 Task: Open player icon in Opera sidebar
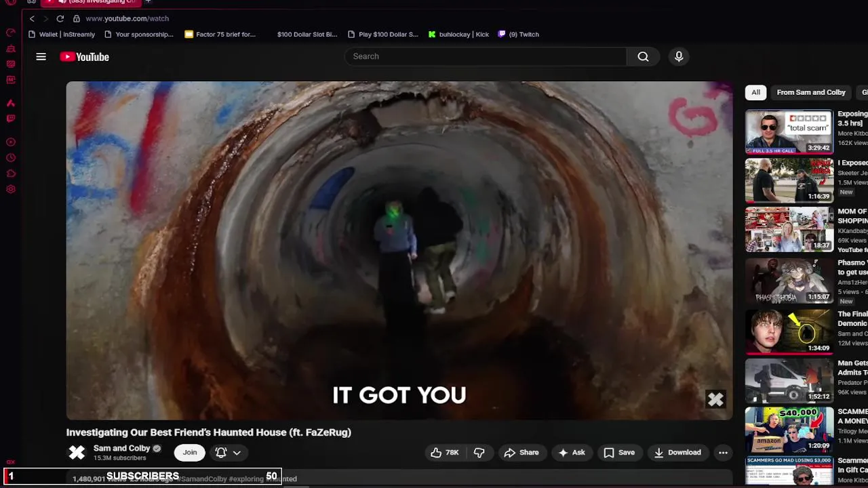[x=11, y=142]
